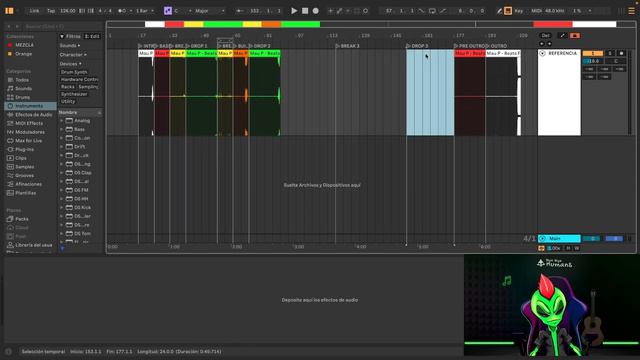The image size is (640, 360).
Task: Open the 1 Bar quantization dropdown
Action: click(x=145, y=11)
